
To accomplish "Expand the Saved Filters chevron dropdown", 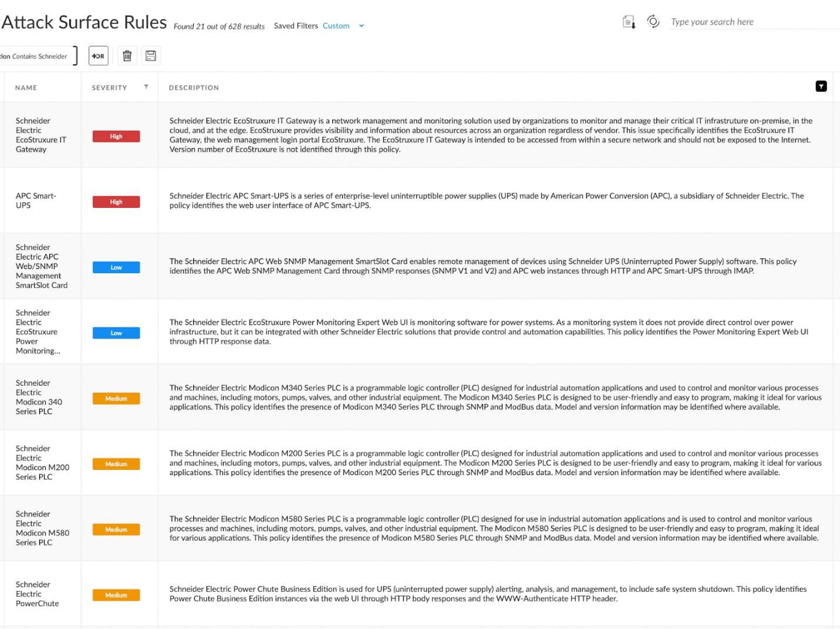I will 362,26.
